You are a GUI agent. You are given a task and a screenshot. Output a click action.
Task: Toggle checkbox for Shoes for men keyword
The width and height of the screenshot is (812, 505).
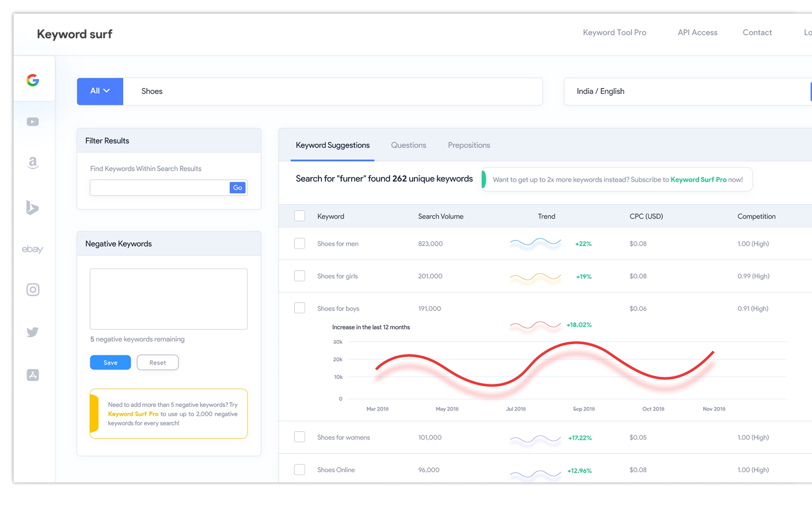(x=301, y=243)
